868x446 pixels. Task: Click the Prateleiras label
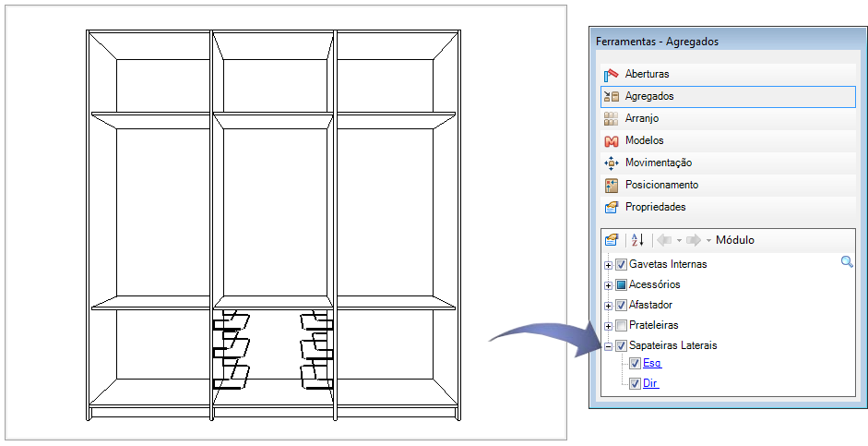pyautogui.click(x=653, y=325)
